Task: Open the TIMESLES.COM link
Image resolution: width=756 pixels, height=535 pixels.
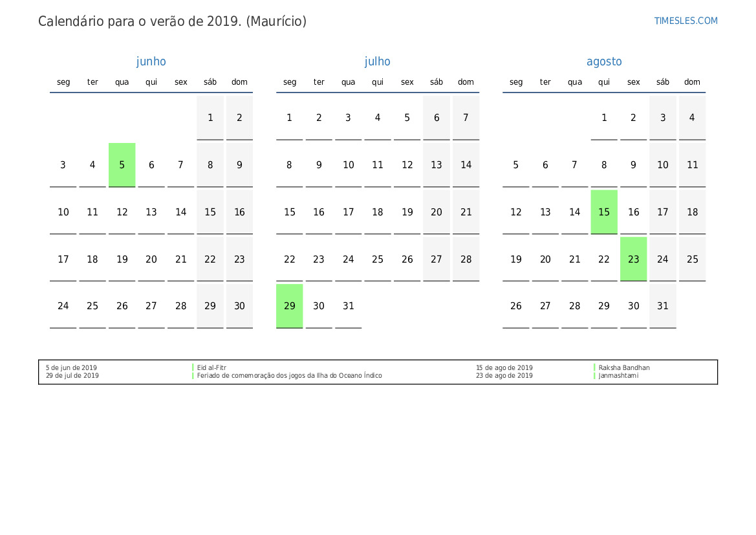Action: (x=686, y=21)
